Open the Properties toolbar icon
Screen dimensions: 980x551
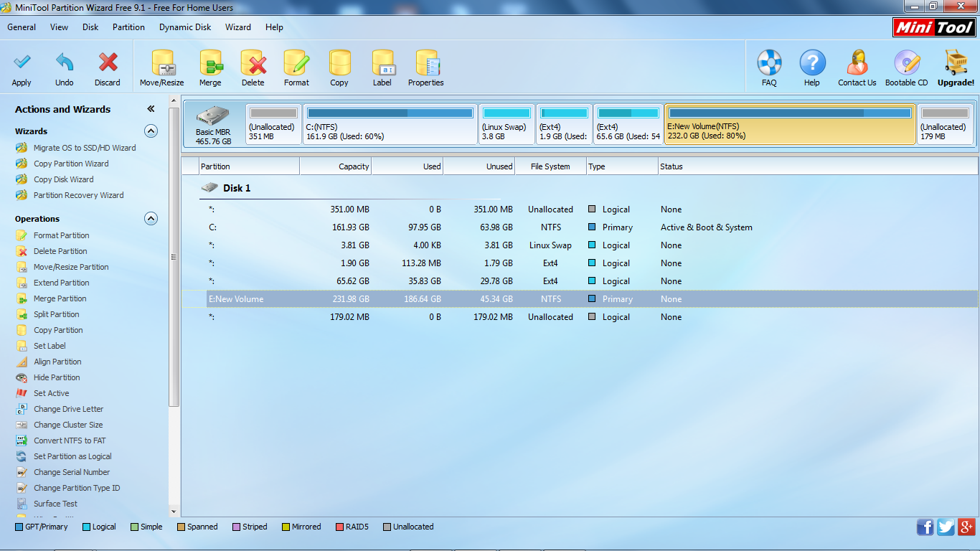tap(425, 67)
